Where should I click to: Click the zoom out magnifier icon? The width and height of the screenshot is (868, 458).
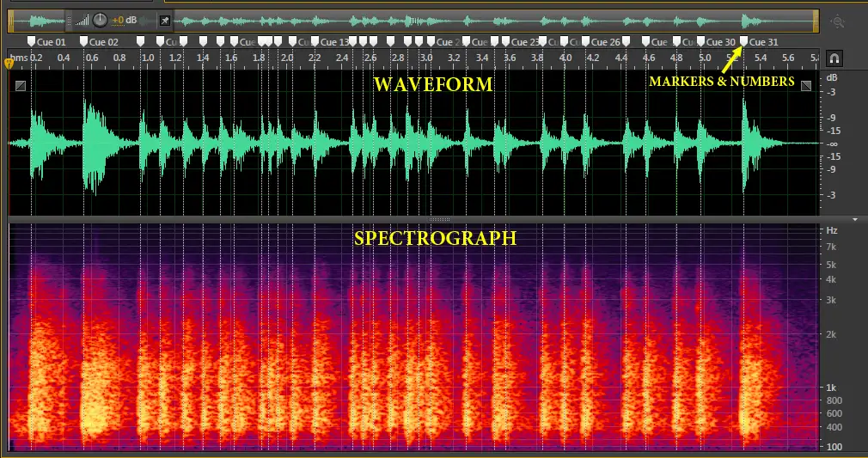click(838, 22)
